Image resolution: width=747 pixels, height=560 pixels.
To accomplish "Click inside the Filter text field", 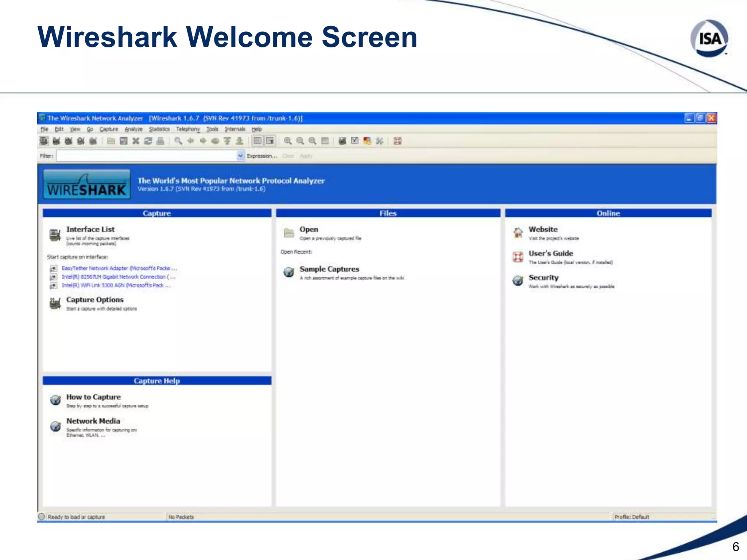I will click(x=146, y=156).
